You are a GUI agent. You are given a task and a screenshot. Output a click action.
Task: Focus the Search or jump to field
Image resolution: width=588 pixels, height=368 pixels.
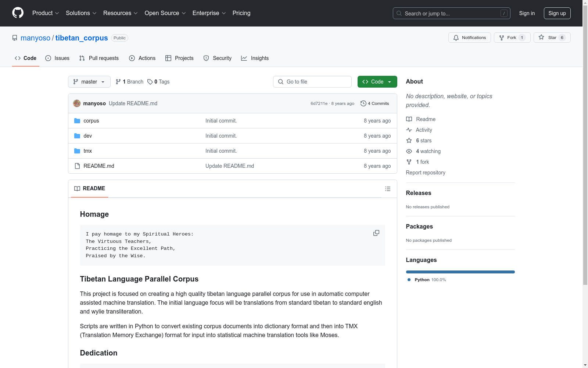click(x=452, y=13)
